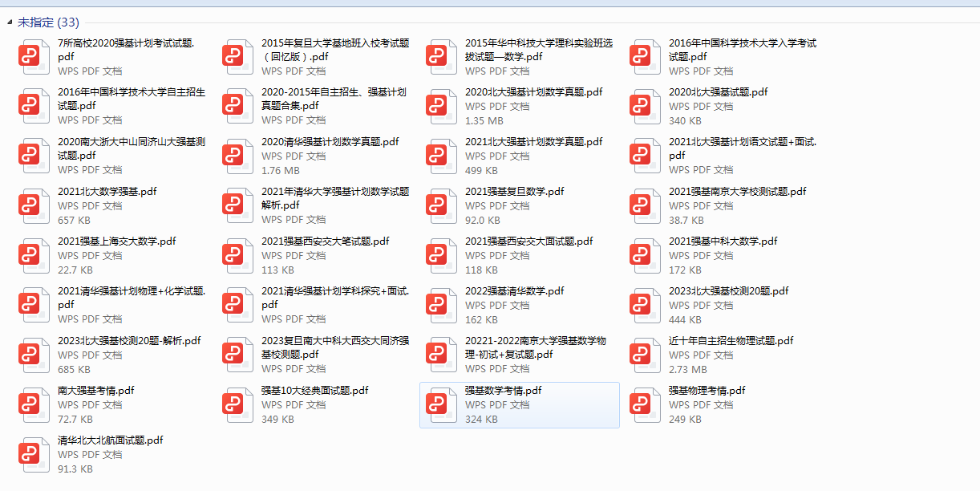Select PDF icon of 2021强基西安交大笔试题.pdf
980x491 pixels.
(x=237, y=256)
